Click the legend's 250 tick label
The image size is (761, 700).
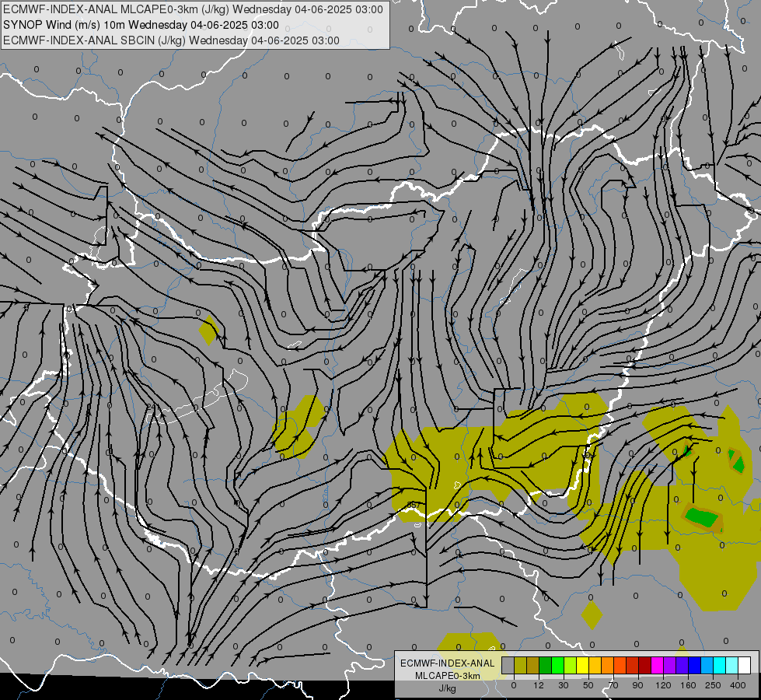[x=713, y=685]
